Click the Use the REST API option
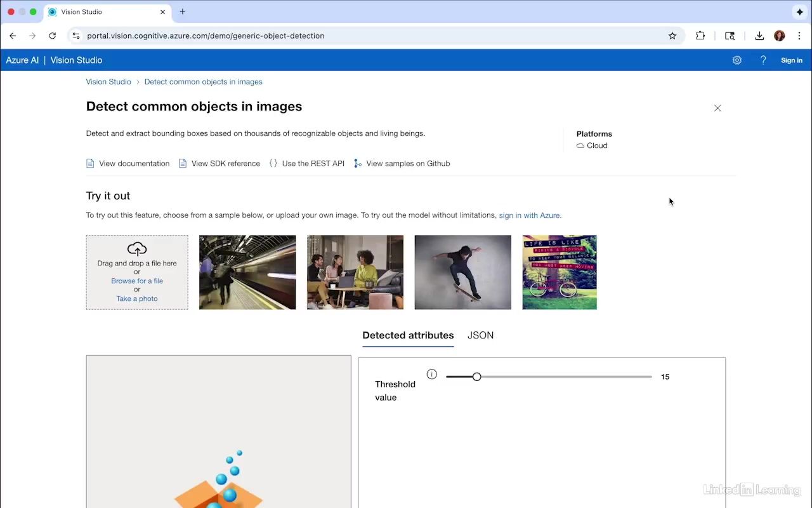 313,163
